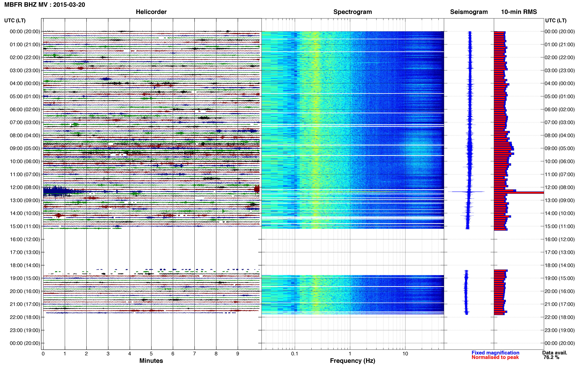This screenshot has height=368, width=588.
Task: Click '17:00 (13:00)' on the RMS time axis
Action: pyautogui.click(x=560, y=252)
